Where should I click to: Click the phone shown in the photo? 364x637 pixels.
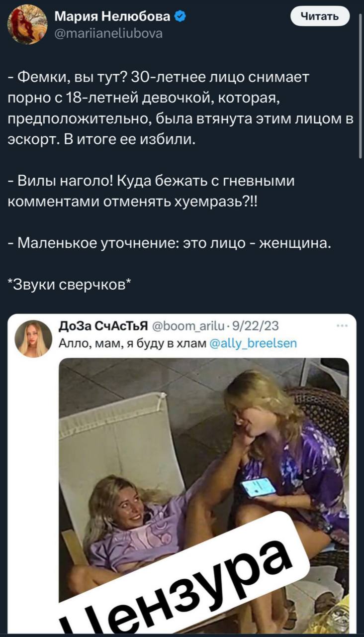(x=258, y=487)
